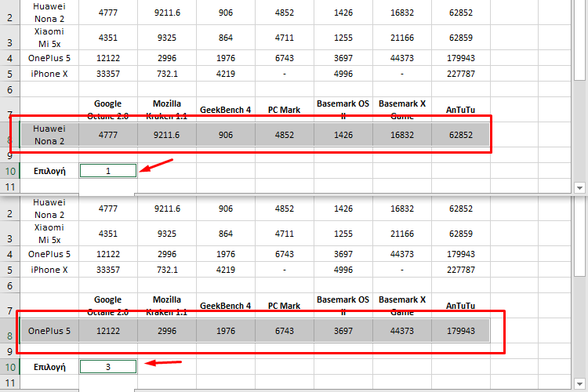Image resolution: width=588 pixels, height=392 pixels.
Task: Click the grey 179943 cell in lower row 8
Action: click(461, 331)
